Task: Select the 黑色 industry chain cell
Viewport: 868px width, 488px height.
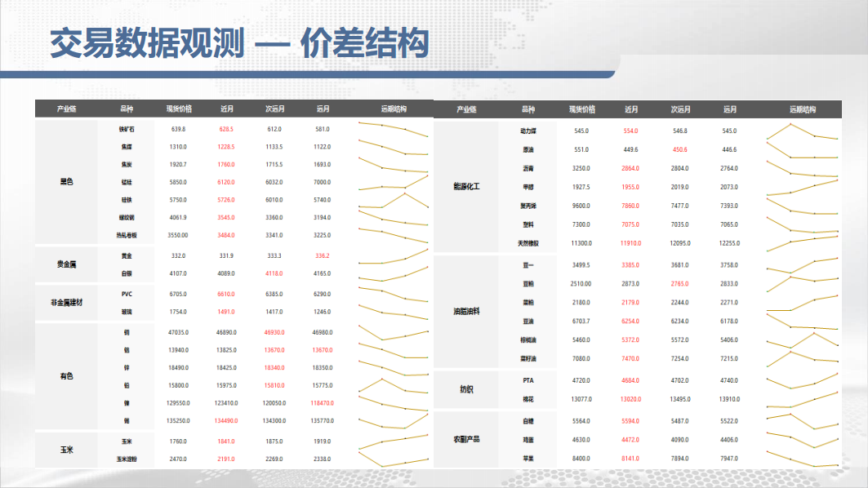Action: (66, 182)
